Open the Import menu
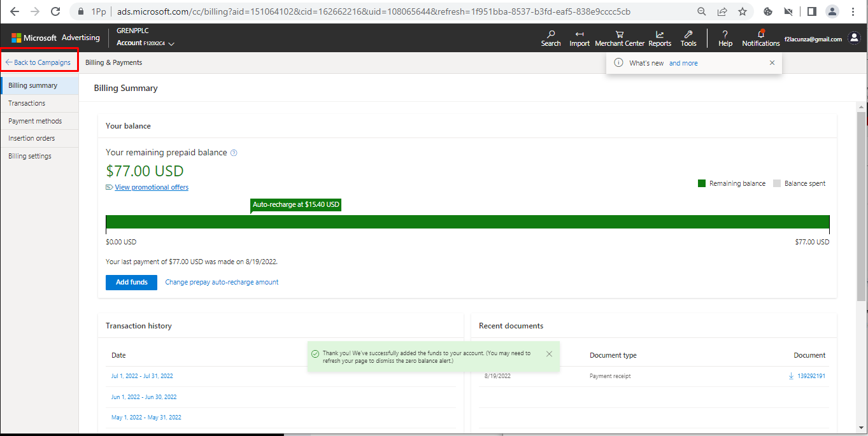Viewport: 868px width, 436px height. (580, 38)
